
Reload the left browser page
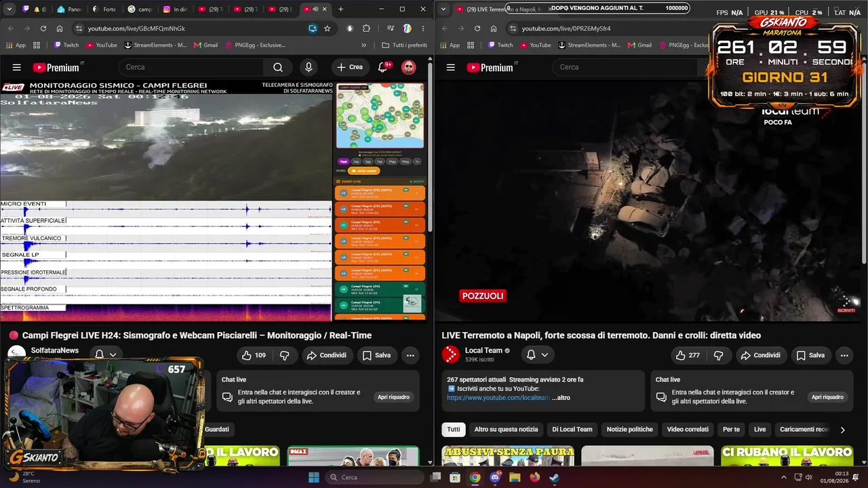coord(43,28)
